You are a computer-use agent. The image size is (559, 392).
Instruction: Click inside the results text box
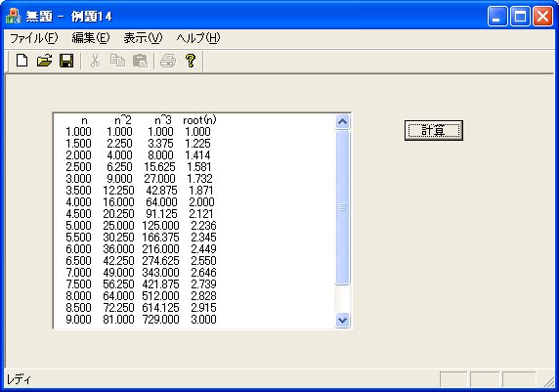click(194, 221)
